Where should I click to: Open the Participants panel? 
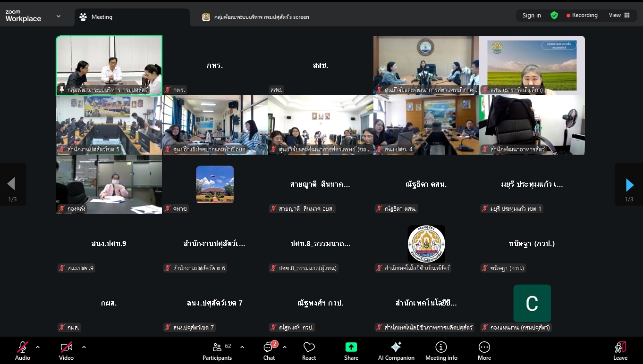(x=217, y=351)
